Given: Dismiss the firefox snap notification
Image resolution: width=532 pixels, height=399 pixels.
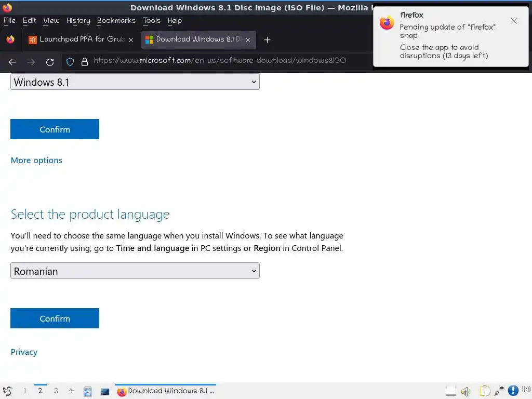Looking at the screenshot, I should click(514, 21).
